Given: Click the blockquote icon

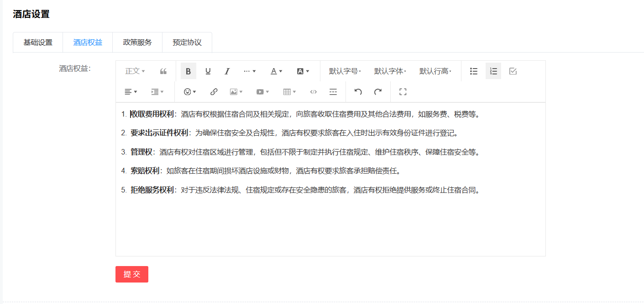Looking at the screenshot, I should coord(163,71).
